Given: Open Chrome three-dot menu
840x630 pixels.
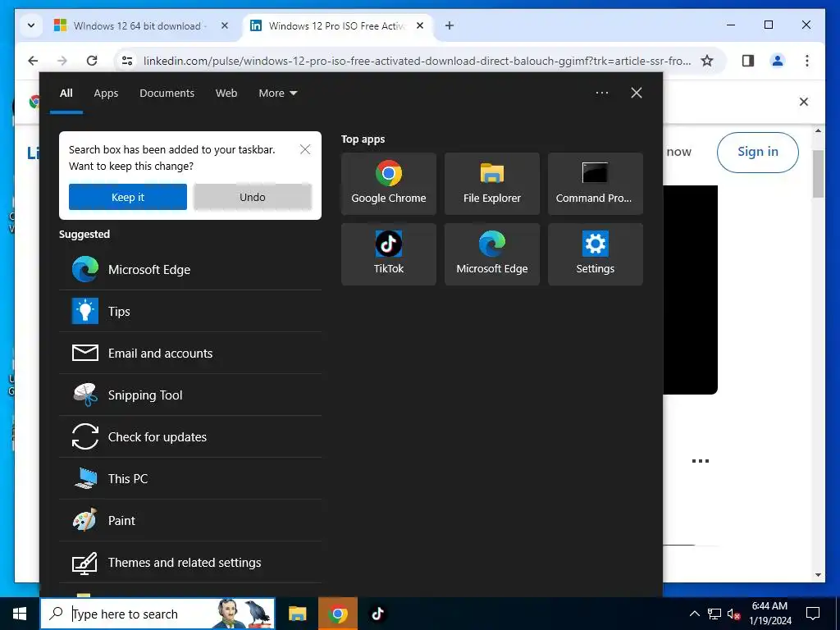Looking at the screenshot, I should pos(807,61).
